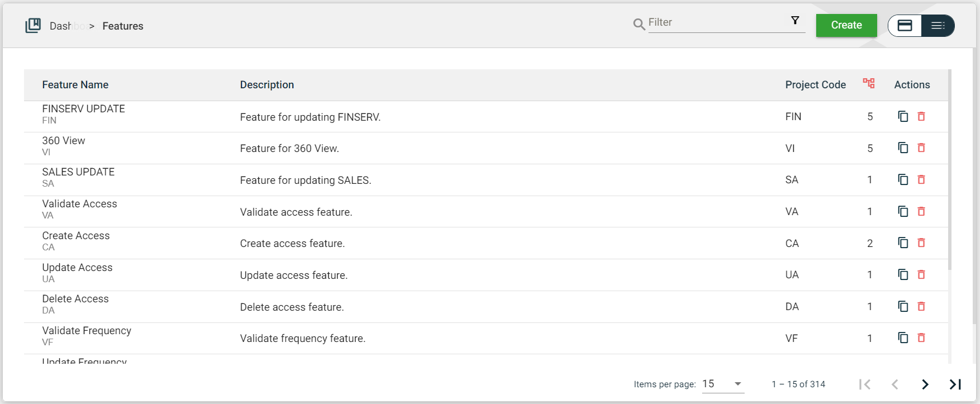Jump to the last page
Screen dimensions: 980x404
point(955,384)
